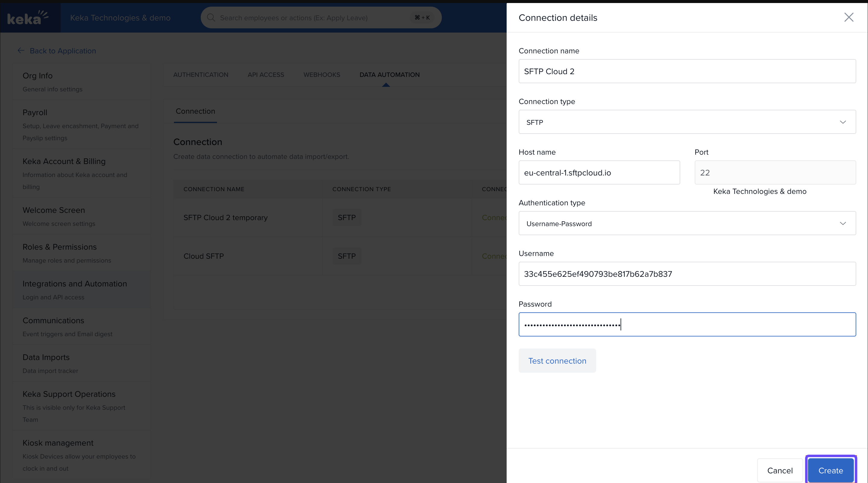The height and width of the screenshot is (483, 868).
Task: Open the Authentication type dropdown
Action: (x=687, y=223)
